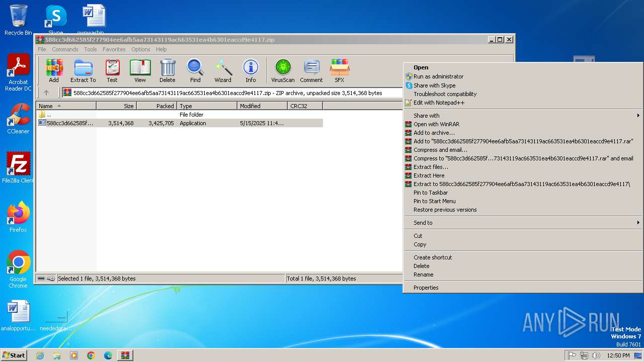Select Pin to Taskbar
The width and height of the screenshot is (644, 362).
[523, 193]
